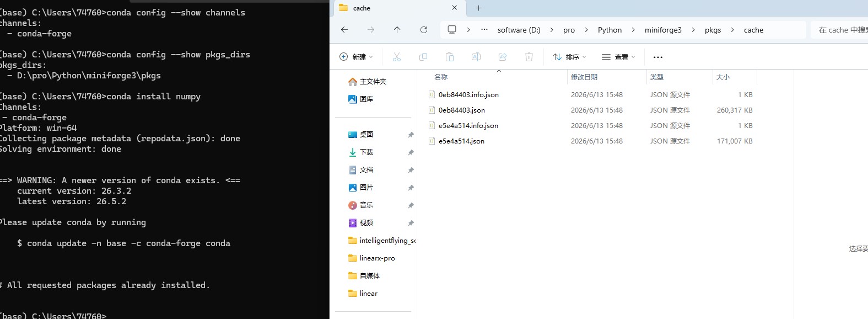Open the 查看 view dropdown
Image resolution: width=868 pixels, height=319 pixels.
[x=618, y=57]
